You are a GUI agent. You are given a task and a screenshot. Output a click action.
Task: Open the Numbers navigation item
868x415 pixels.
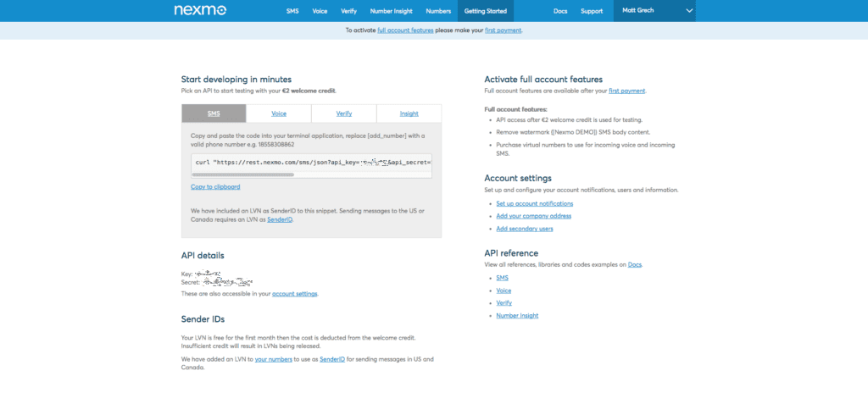point(438,11)
